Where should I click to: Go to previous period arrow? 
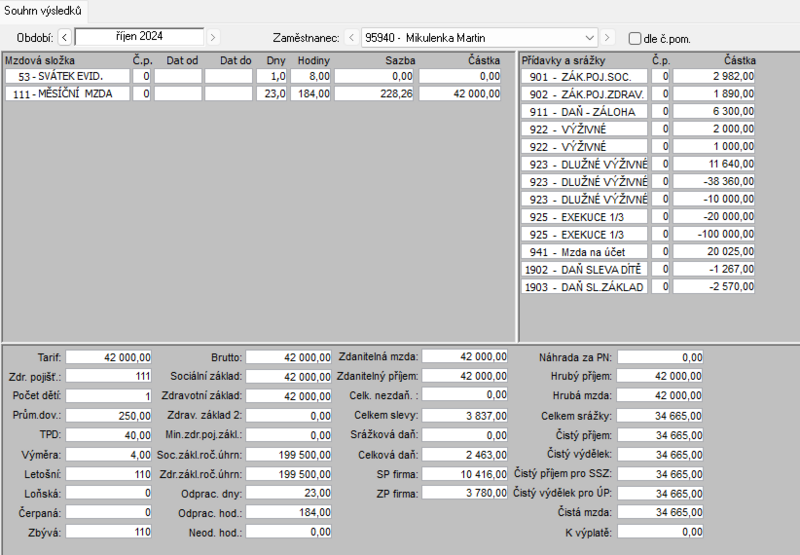click(64, 37)
